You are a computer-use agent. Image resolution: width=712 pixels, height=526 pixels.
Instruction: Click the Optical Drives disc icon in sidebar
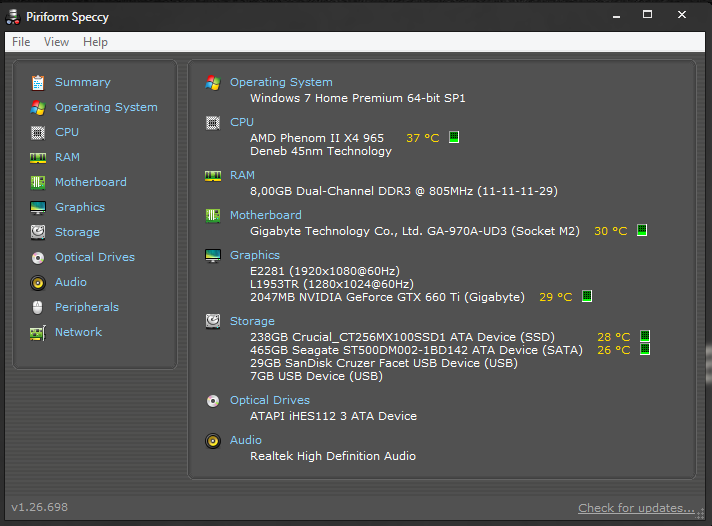38,258
